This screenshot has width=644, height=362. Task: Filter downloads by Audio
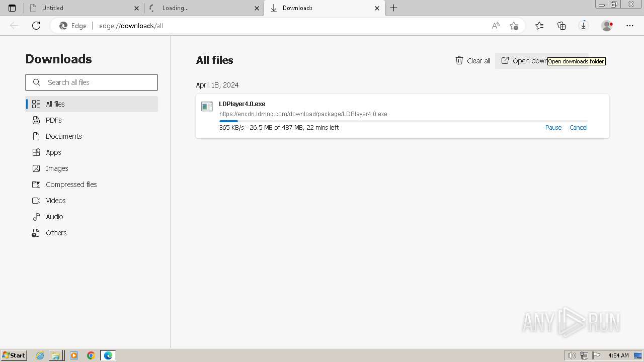point(92,217)
